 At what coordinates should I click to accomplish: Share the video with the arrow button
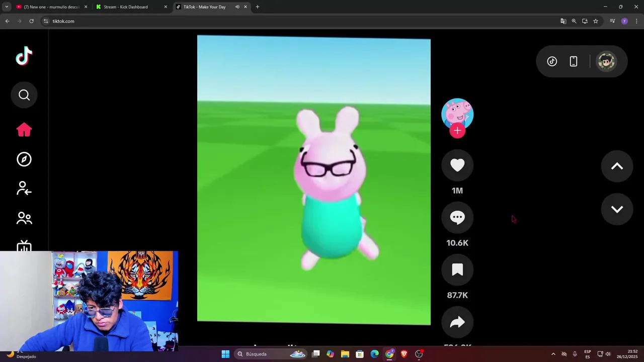[x=457, y=322]
